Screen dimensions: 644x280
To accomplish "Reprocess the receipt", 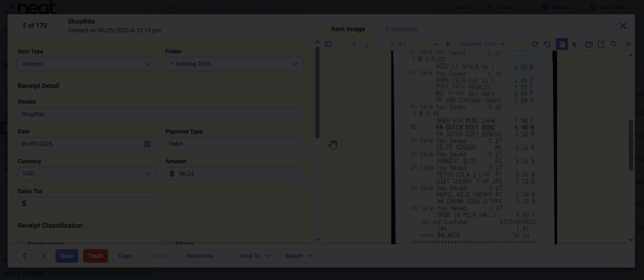I will click(200, 256).
